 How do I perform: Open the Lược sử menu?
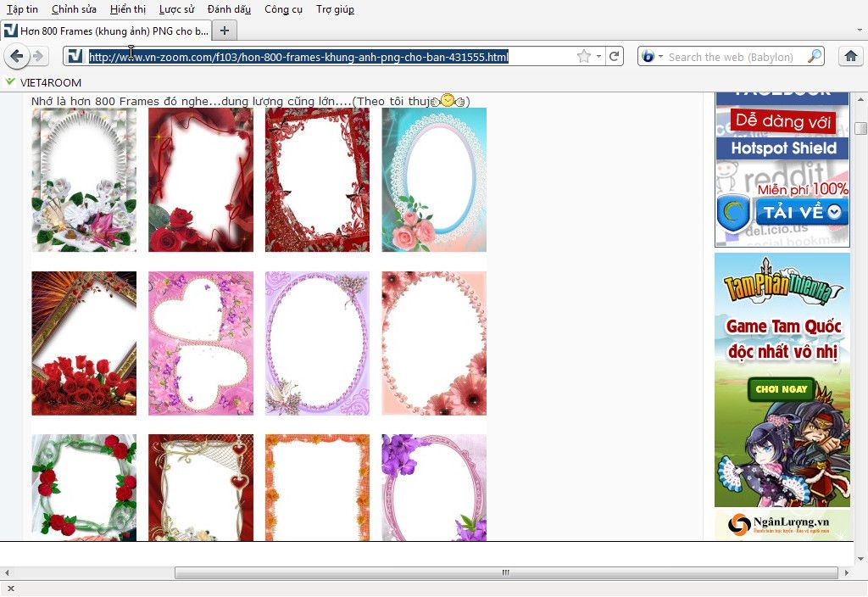(x=176, y=9)
